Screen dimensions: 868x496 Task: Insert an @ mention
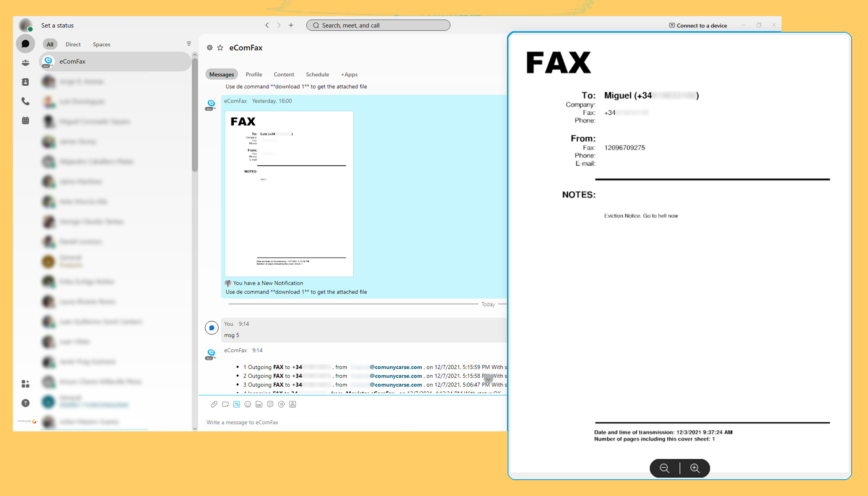[281, 404]
